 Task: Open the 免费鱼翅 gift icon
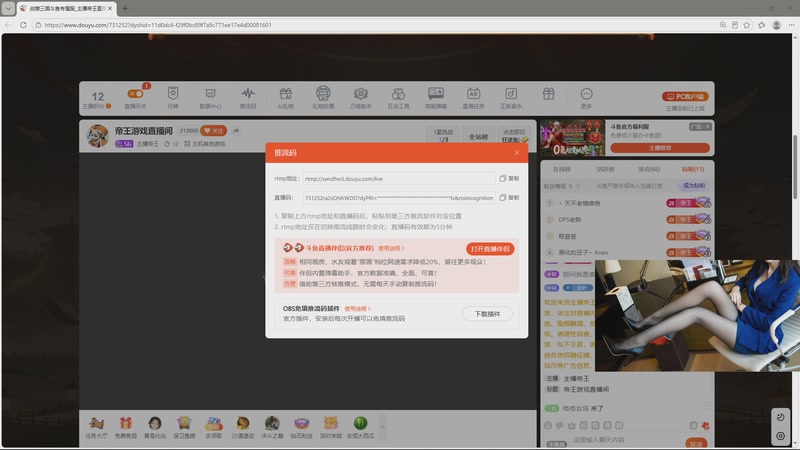[x=126, y=427]
